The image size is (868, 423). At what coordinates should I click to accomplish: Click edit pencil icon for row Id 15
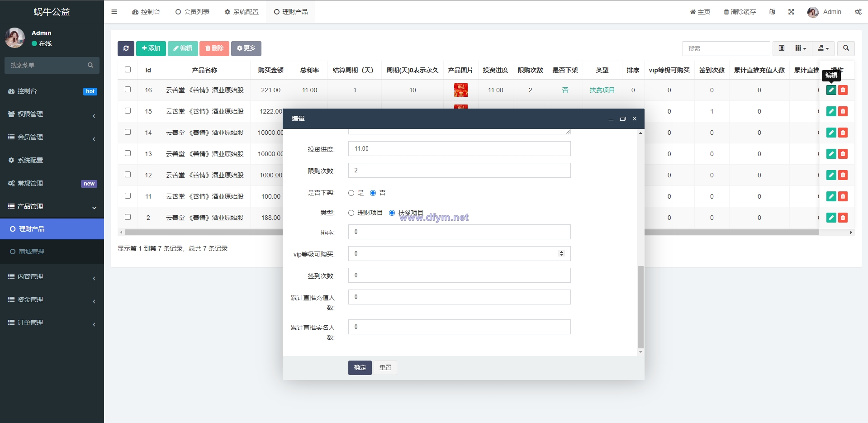coord(831,111)
